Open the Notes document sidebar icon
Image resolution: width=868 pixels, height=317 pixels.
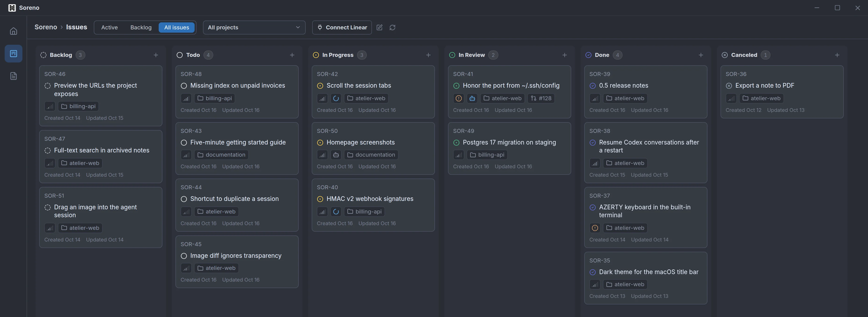(14, 76)
